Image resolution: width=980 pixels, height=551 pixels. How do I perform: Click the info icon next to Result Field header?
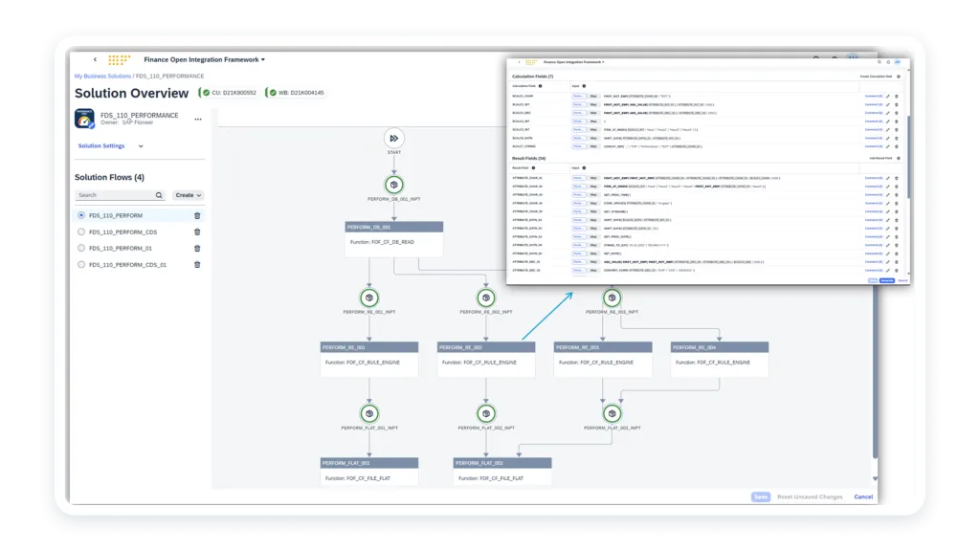click(533, 168)
